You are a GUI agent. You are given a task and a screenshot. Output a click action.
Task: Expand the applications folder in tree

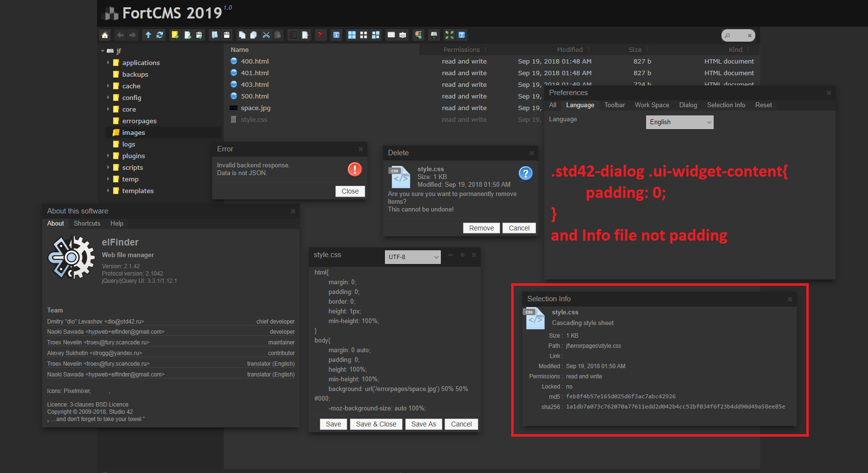coord(108,63)
